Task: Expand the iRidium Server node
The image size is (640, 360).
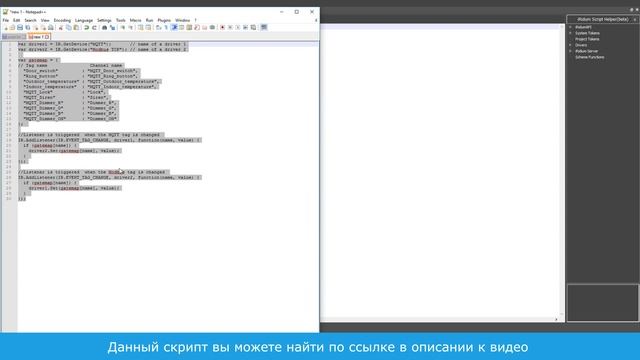Action: point(571,51)
